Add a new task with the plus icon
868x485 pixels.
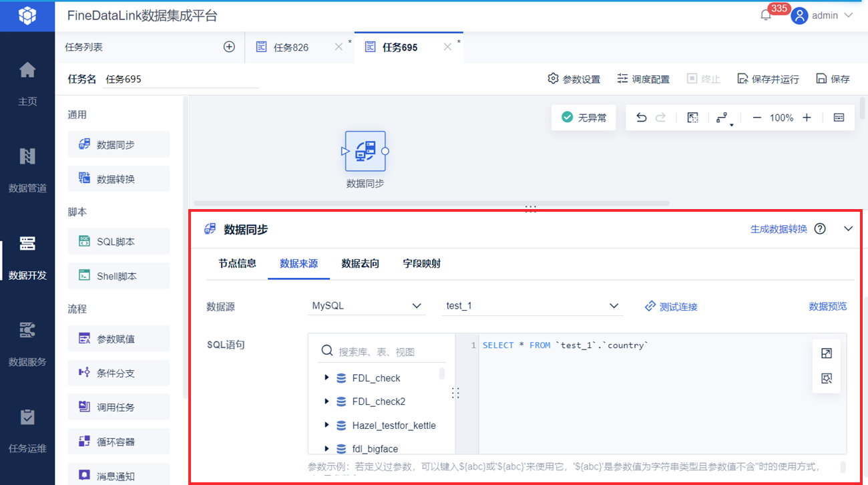pos(229,47)
